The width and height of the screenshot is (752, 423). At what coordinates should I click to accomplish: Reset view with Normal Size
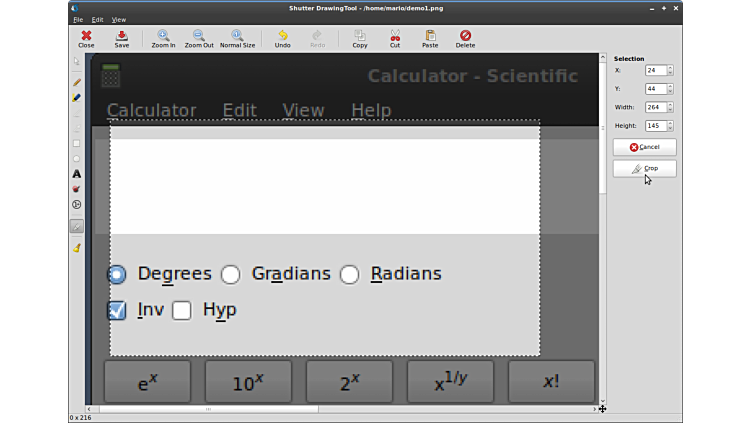point(237,38)
